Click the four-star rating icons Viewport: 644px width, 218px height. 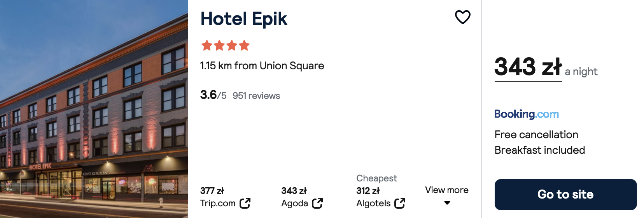[226, 46]
